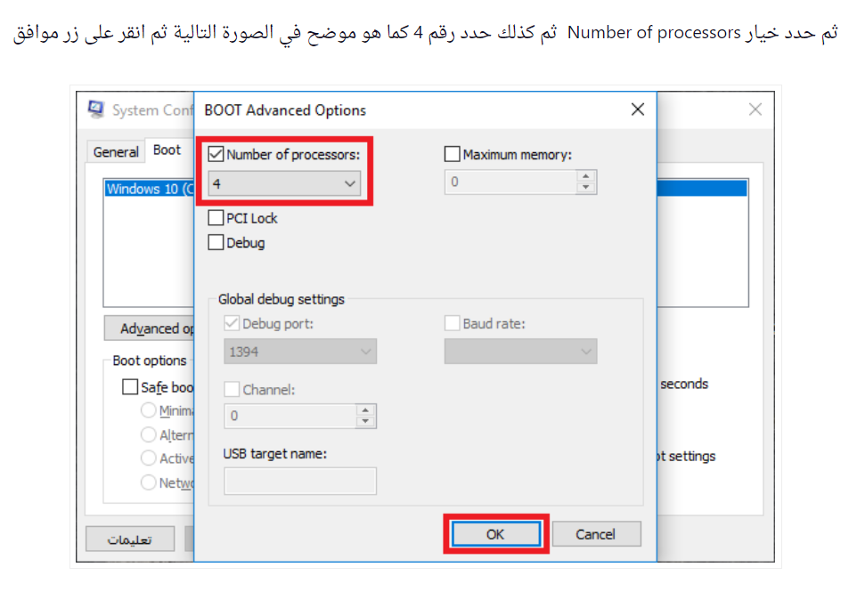Viewport: 857px width, 616px height.
Task: Close the System Configuration window
Action: tap(755, 109)
